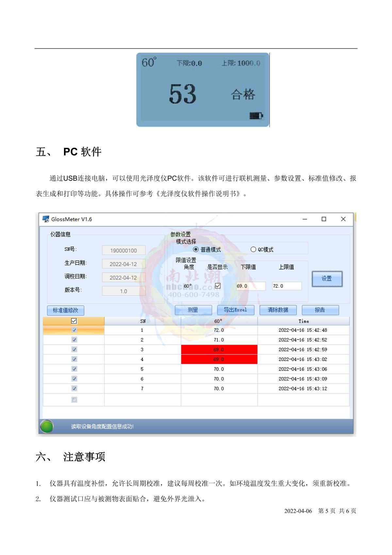Image resolution: width=392 pixels, height=555 pixels.
Task: Close the GlossMeter V1.6 window
Action: coord(343,219)
